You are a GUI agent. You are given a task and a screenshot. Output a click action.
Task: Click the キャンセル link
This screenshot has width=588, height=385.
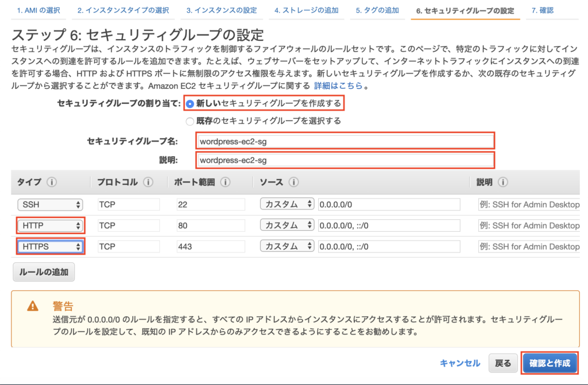[459, 363]
